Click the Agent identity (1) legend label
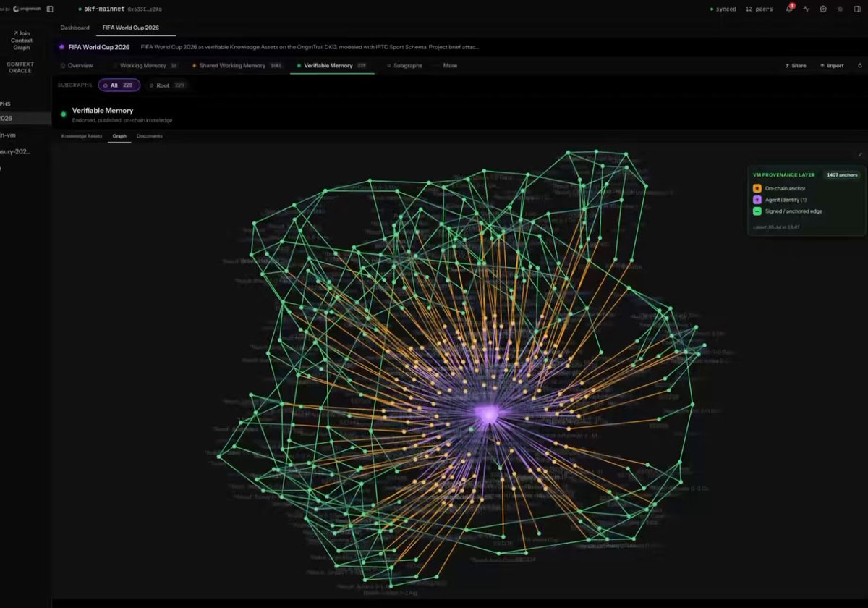The width and height of the screenshot is (868, 608). click(786, 200)
